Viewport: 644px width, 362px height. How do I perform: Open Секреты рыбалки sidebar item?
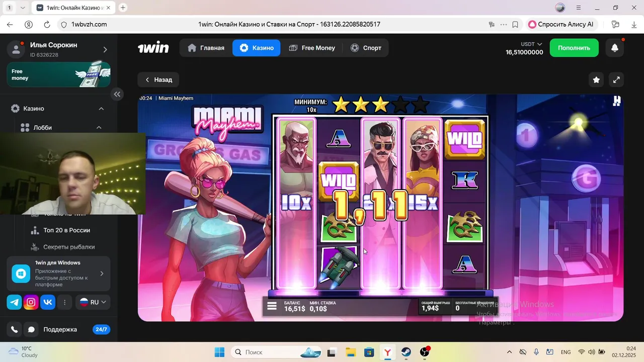[62, 247]
